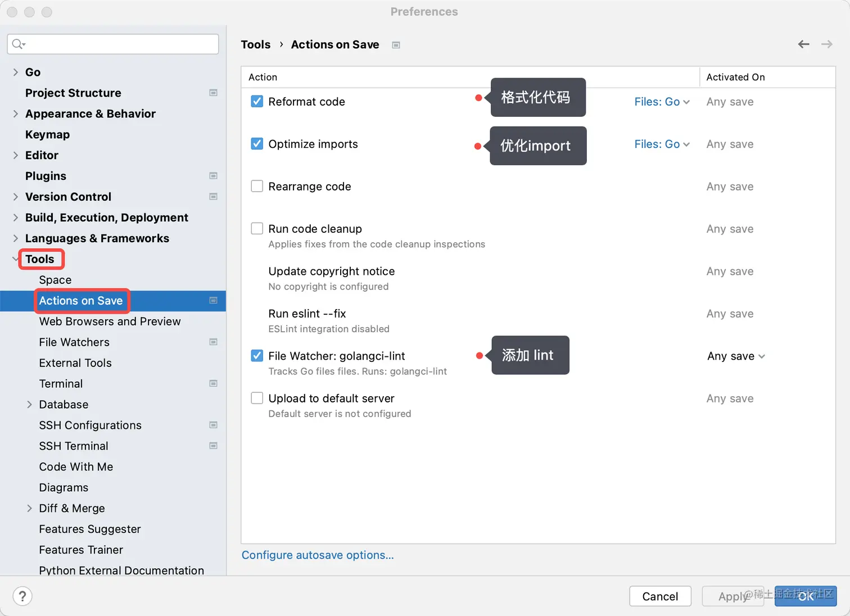
Task: Open Files: Go dropdown for Optimize imports
Action: [x=662, y=144]
